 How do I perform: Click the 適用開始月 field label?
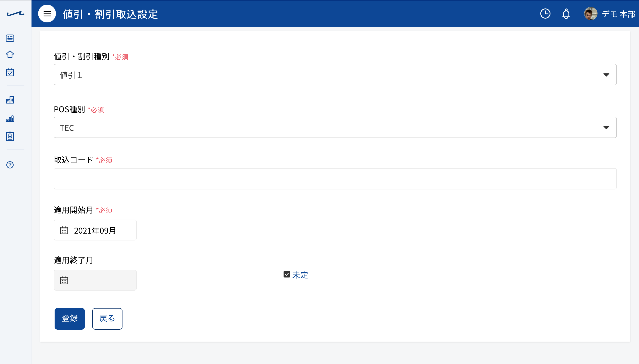coord(73,210)
